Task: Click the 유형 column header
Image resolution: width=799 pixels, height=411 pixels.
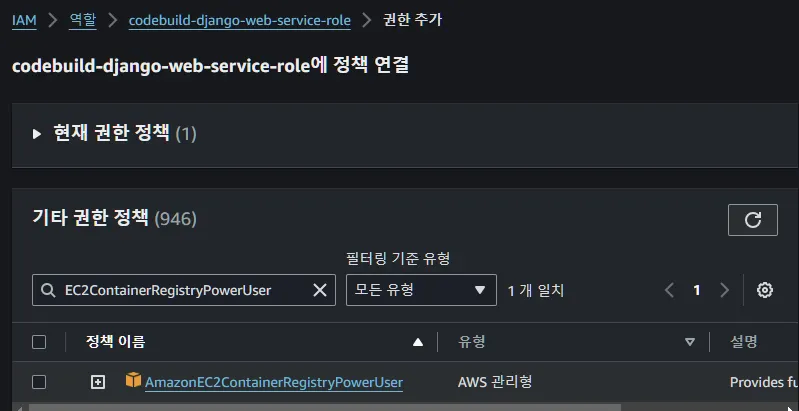Action: click(x=472, y=342)
